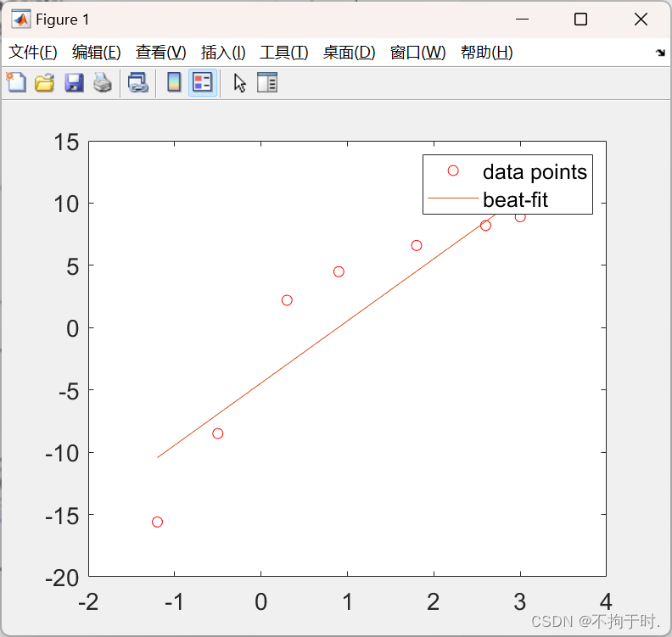Screen dimensions: 672x637
Task: Open file using the folder icon
Action: (45, 82)
